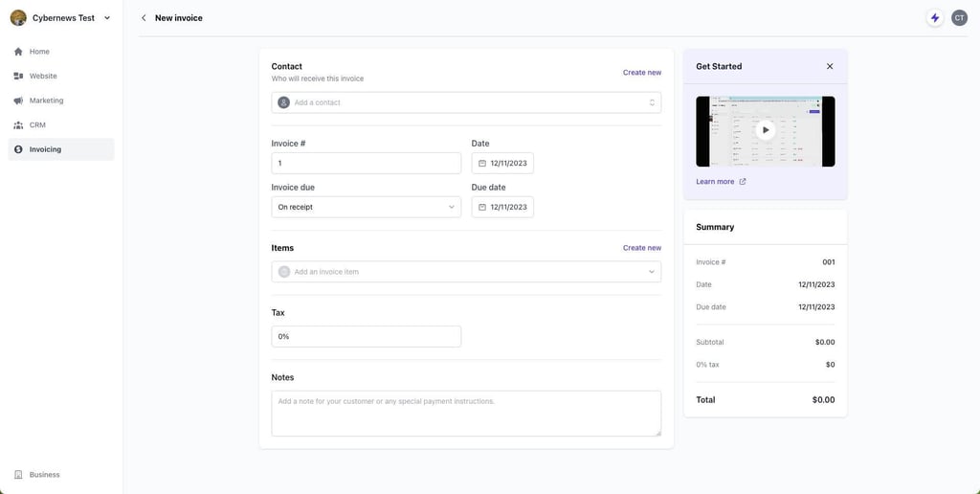
Task: Click the external link icon beside Learn more
Action: tap(743, 181)
